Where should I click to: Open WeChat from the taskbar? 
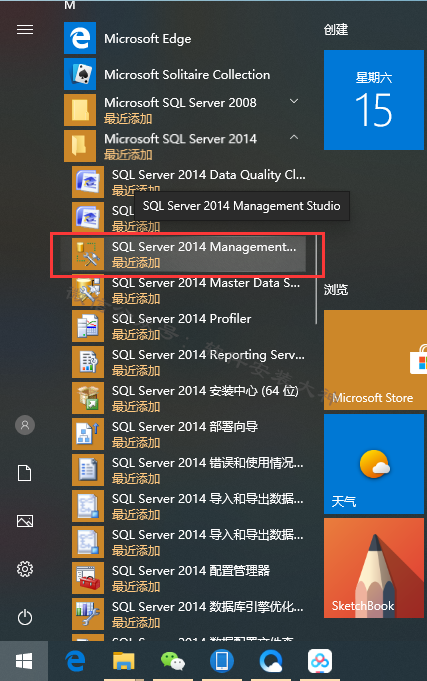[172, 661]
